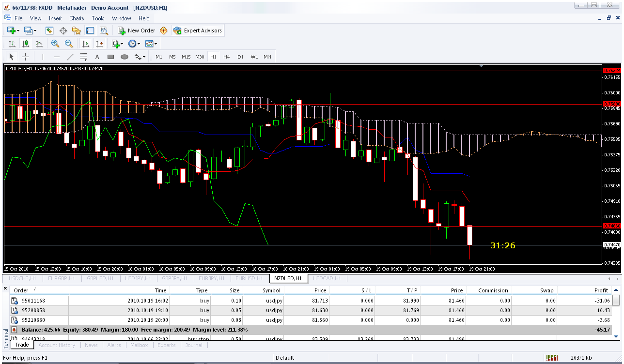
Task: Switch to EURUSD,H1 chart tab
Action: point(249,278)
